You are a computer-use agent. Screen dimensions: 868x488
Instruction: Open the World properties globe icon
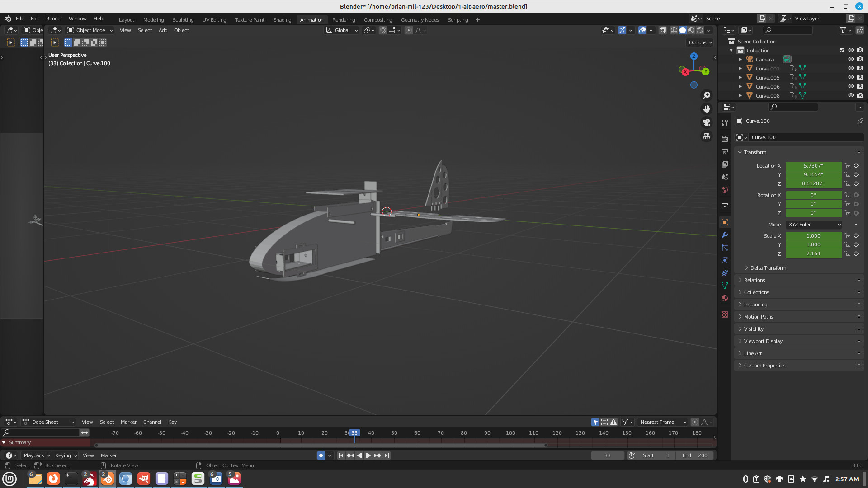pyautogui.click(x=725, y=190)
